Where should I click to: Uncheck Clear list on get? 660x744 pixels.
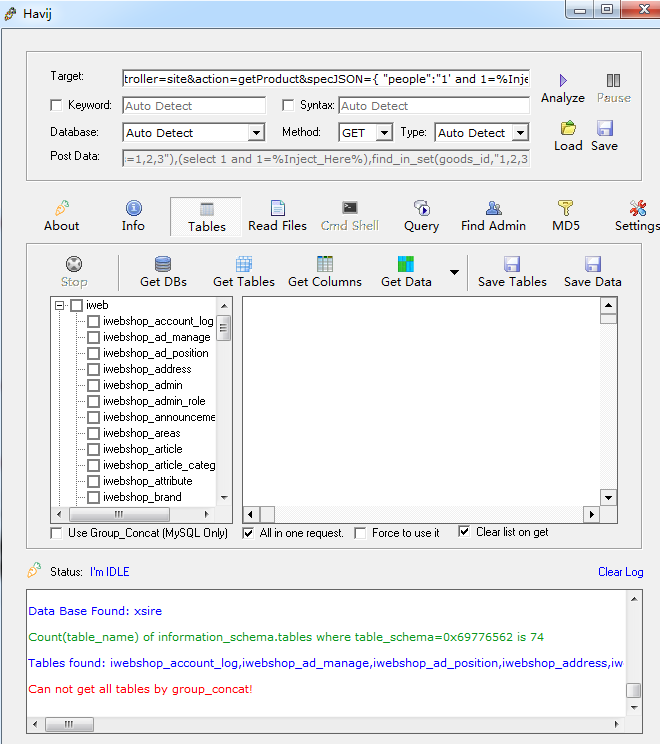click(465, 531)
